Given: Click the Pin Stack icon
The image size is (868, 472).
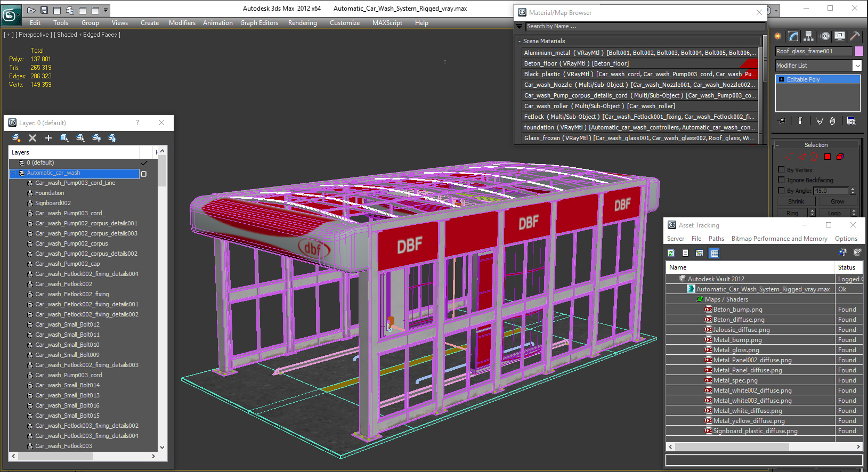Looking at the screenshot, I should (782, 121).
